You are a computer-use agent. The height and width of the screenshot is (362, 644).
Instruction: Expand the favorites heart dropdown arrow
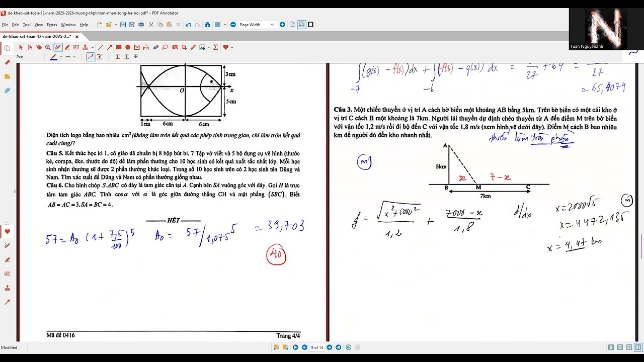(232, 47)
